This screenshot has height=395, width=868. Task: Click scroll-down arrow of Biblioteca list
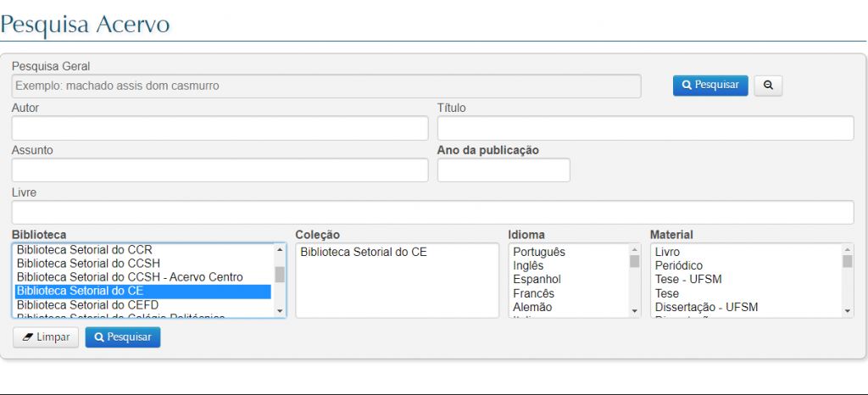[281, 311]
